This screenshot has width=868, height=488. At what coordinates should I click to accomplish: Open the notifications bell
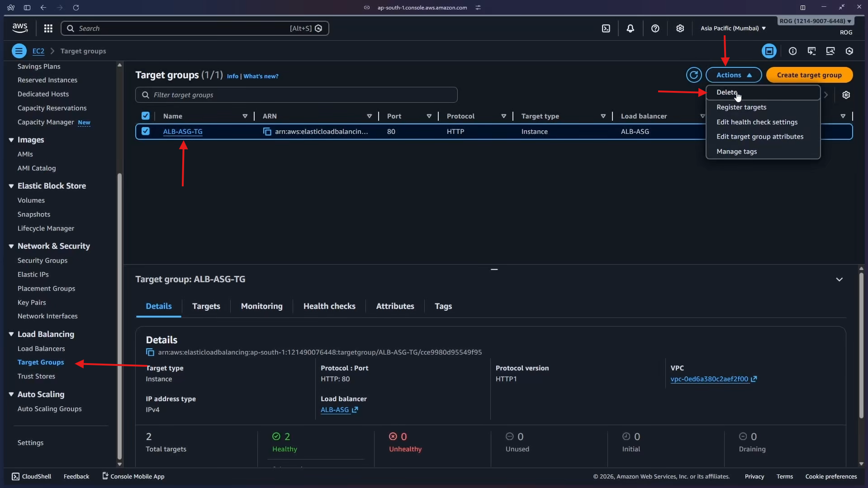tap(630, 28)
